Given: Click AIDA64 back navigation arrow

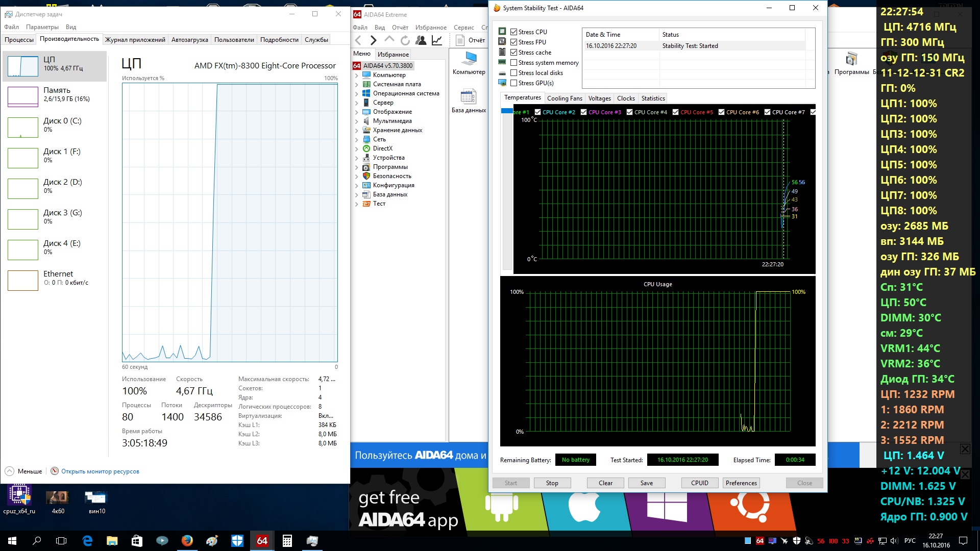Looking at the screenshot, I should pyautogui.click(x=358, y=40).
